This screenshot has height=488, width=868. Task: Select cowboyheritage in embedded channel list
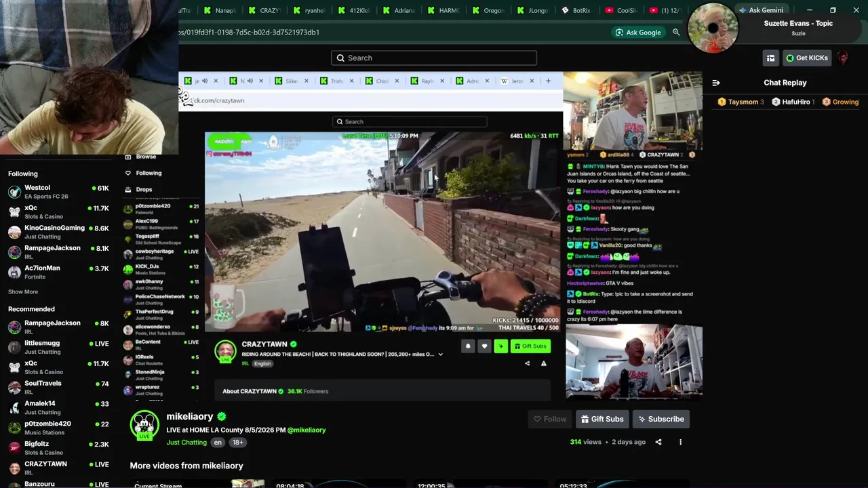[x=161, y=254]
